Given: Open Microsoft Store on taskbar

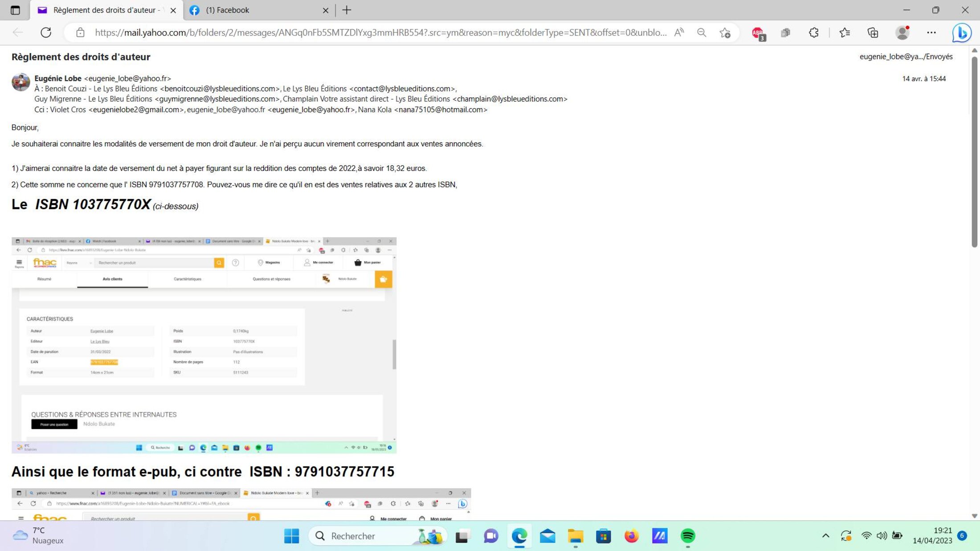Looking at the screenshot, I should [604, 536].
